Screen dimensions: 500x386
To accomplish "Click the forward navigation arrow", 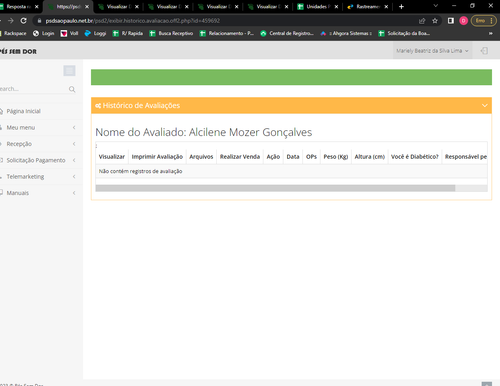I will coord(10,21).
